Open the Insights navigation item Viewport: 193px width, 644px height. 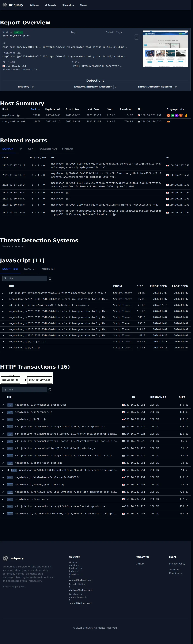(x=68, y=5)
